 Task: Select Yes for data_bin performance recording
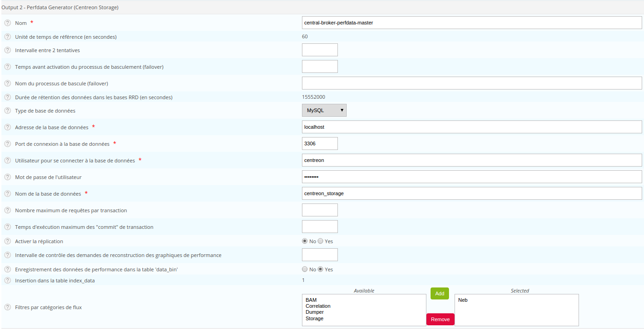(320, 269)
